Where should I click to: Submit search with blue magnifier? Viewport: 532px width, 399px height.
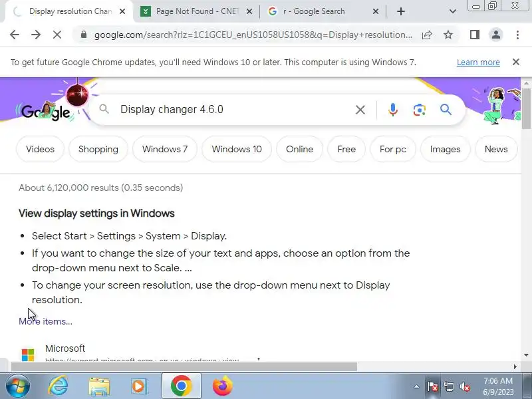(446, 110)
